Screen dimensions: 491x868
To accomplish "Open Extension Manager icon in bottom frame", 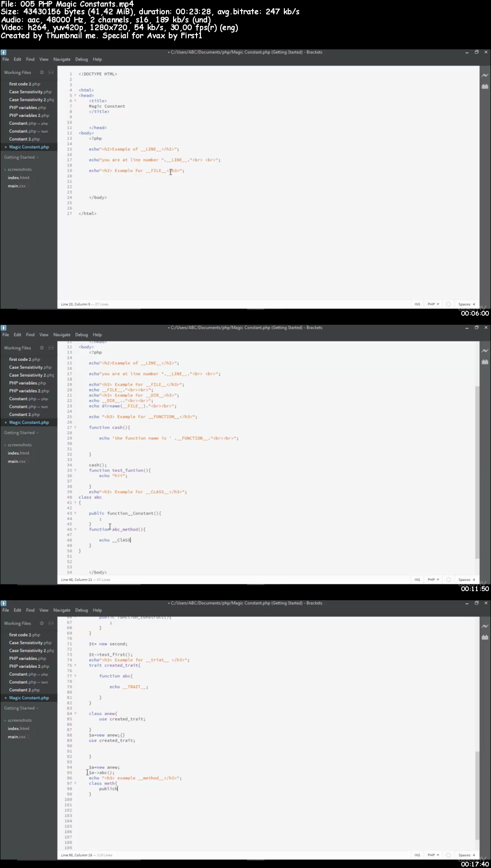I will [x=485, y=638].
